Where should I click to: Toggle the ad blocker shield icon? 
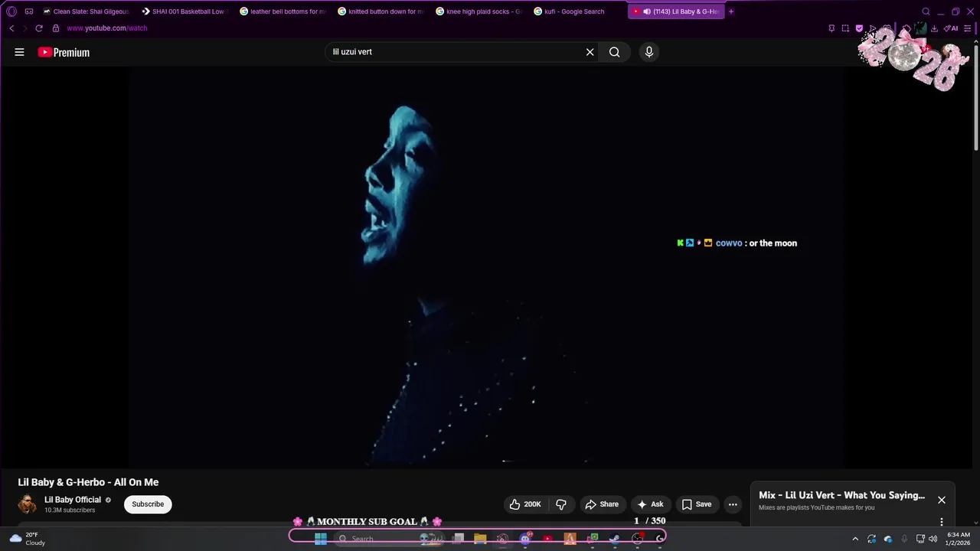859,28
